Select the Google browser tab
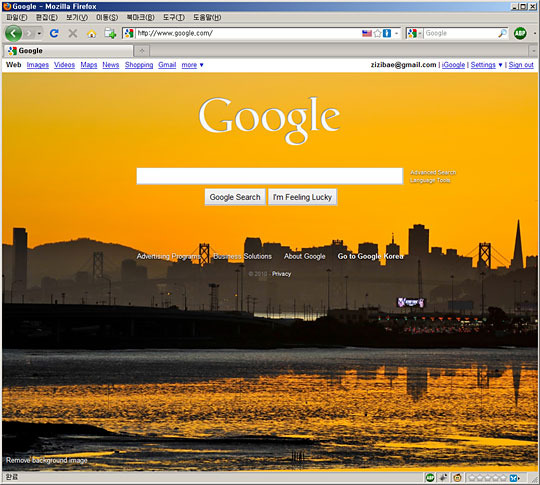Image resolution: width=540 pixels, height=485 pixels. [68, 51]
